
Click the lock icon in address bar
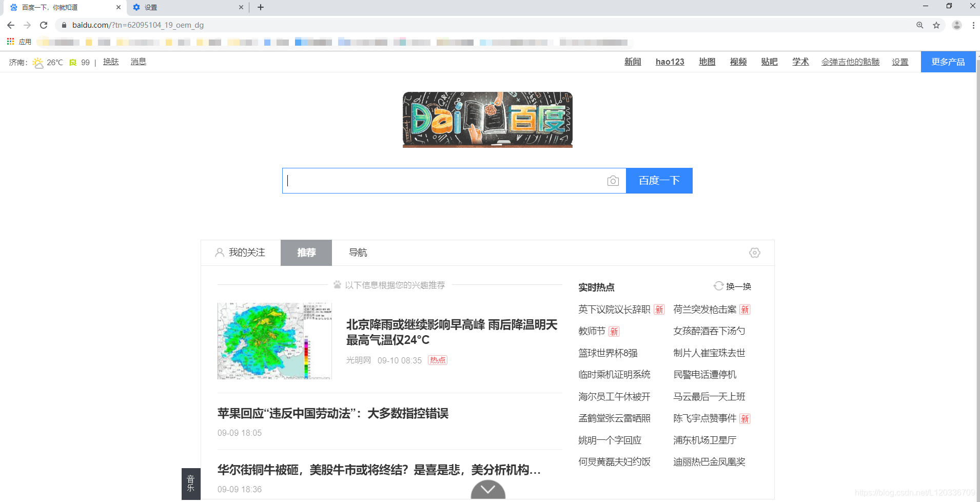(x=64, y=25)
